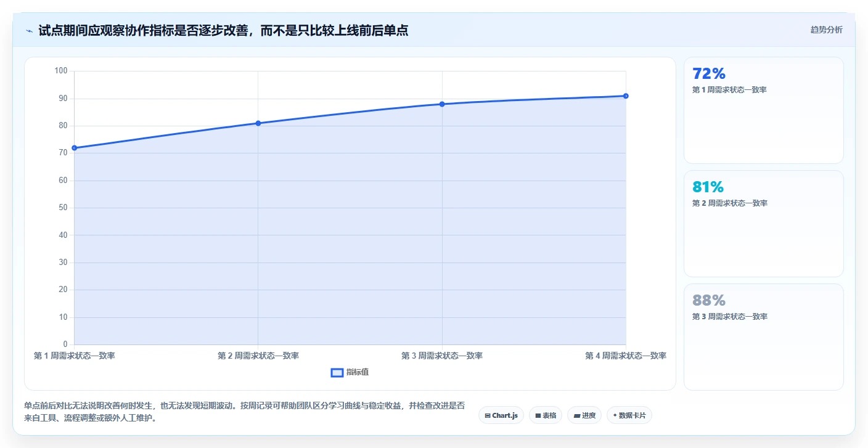Select the 表格 chip
The width and height of the screenshot is (868, 448).
click(546, 415)
